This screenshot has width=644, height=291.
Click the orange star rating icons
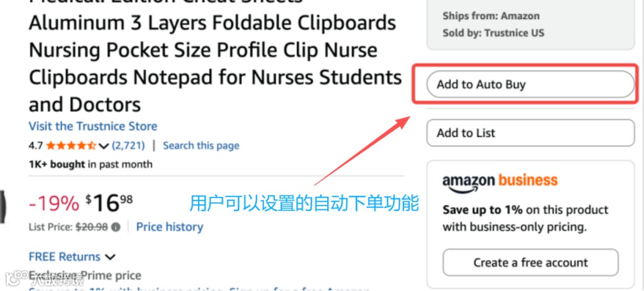(x=71, y=145)
